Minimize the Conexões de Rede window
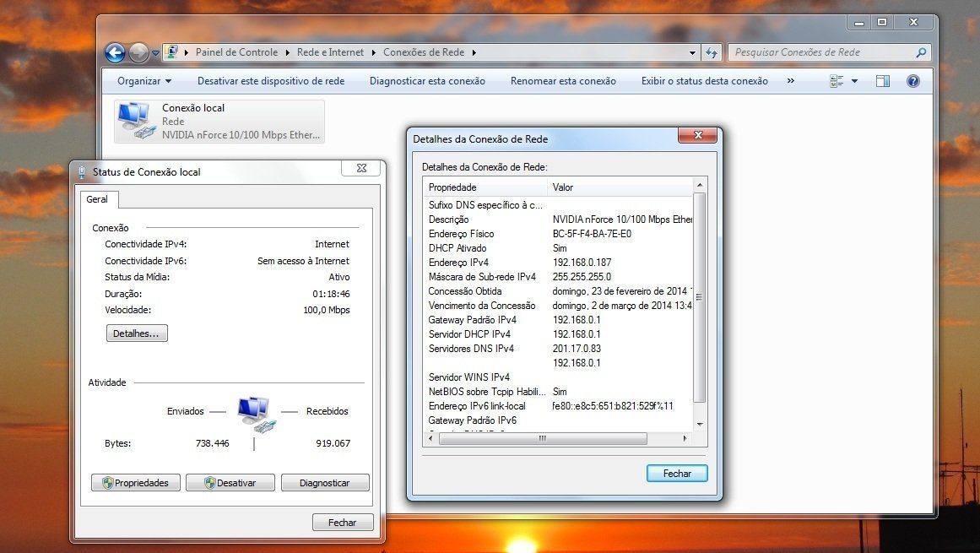Viewport: 980px width, 553px height. point(859,23)
